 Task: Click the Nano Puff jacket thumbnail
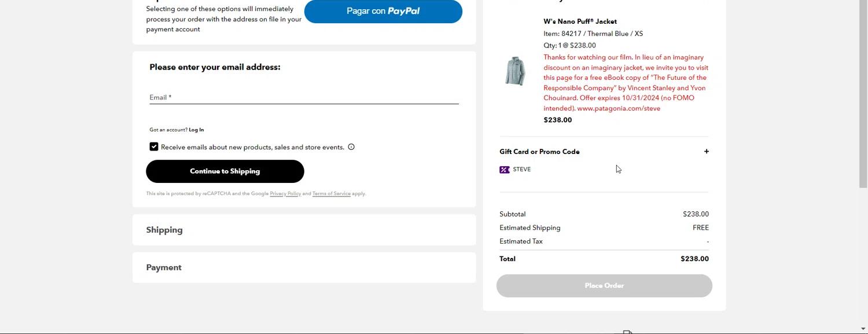pyautogui.click(x=515, y=71)
